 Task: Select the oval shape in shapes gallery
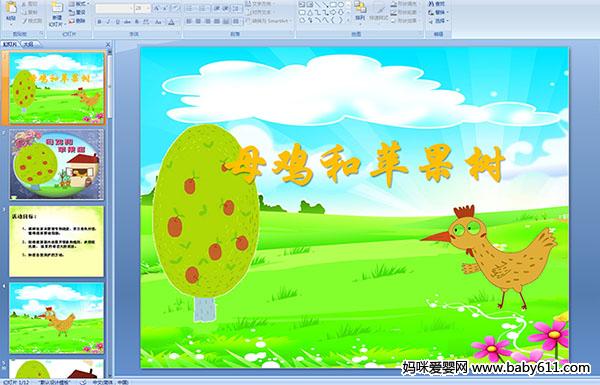click(x=341, y=4)
